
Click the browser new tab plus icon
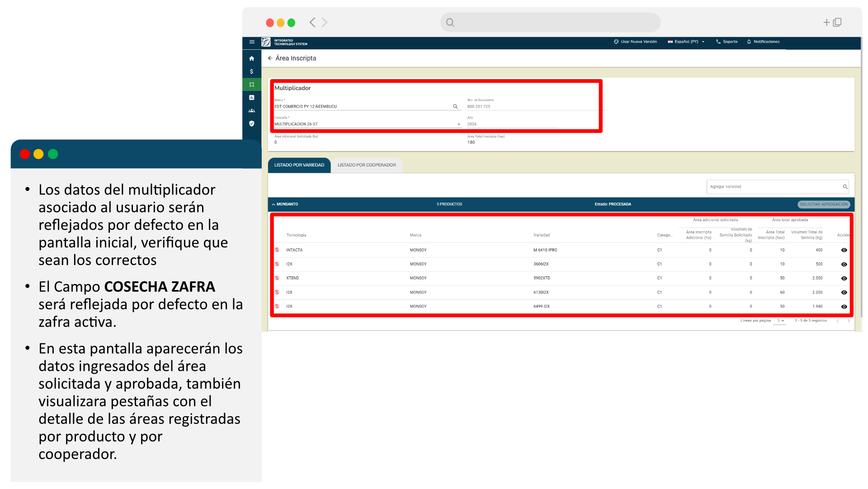[x=826, y=23]
